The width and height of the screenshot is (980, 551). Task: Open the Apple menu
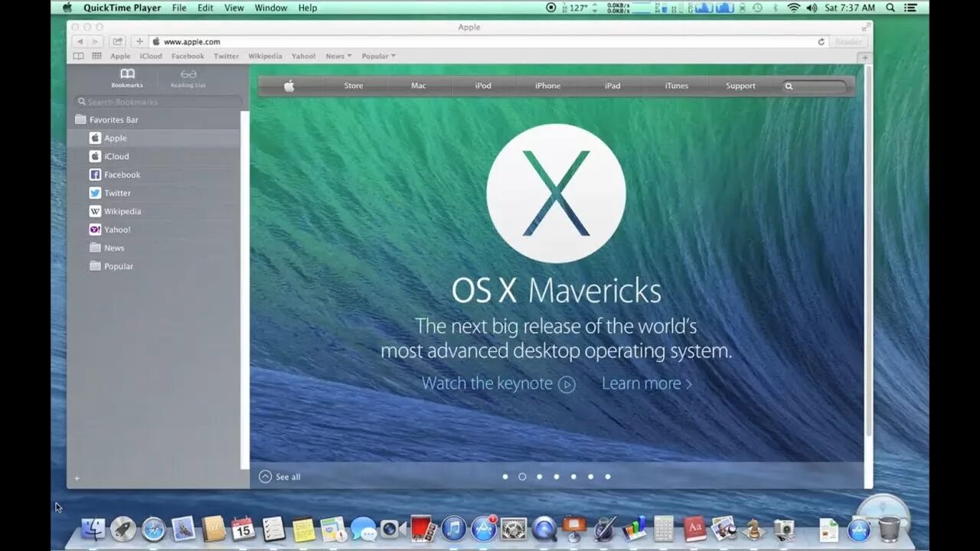click(67, 8)
